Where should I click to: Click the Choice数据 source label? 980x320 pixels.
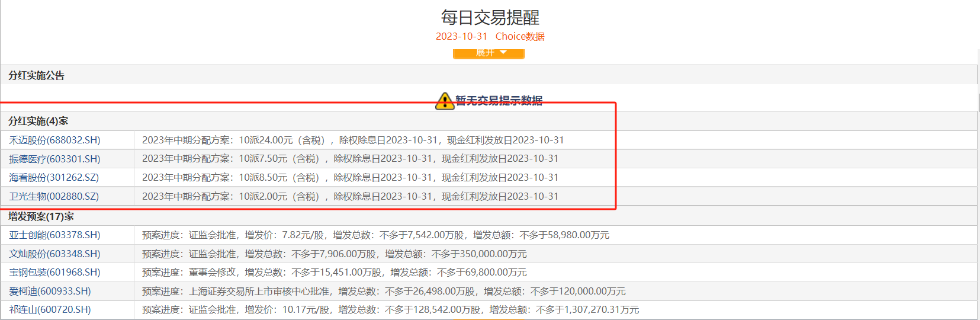(520, 37)
